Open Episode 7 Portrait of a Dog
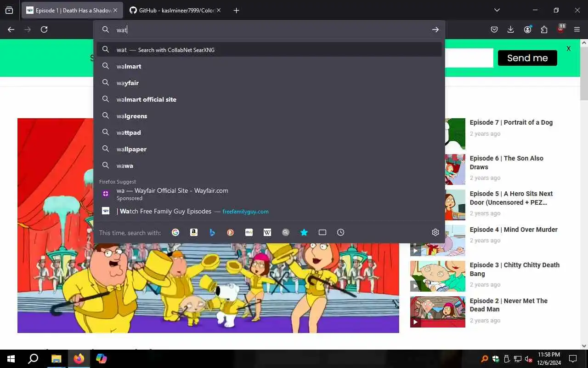 [x=511, y=122]
